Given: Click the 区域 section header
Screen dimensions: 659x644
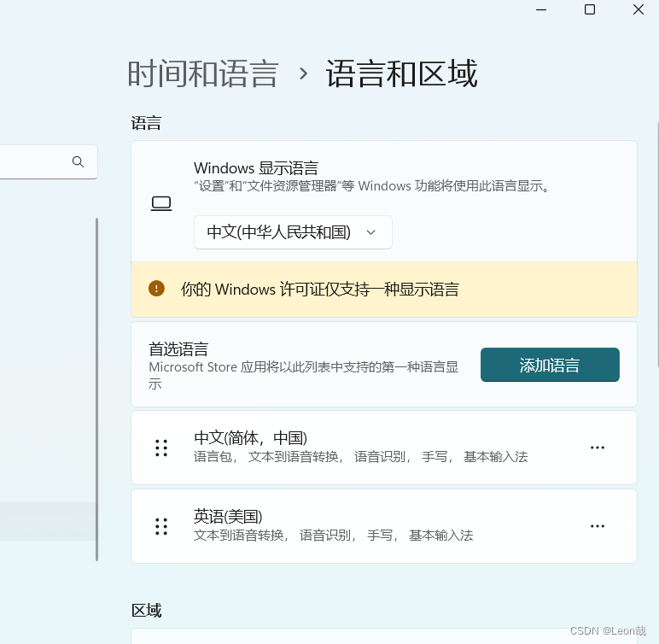Looking at the screenshot, I should [x=146, y=611].
